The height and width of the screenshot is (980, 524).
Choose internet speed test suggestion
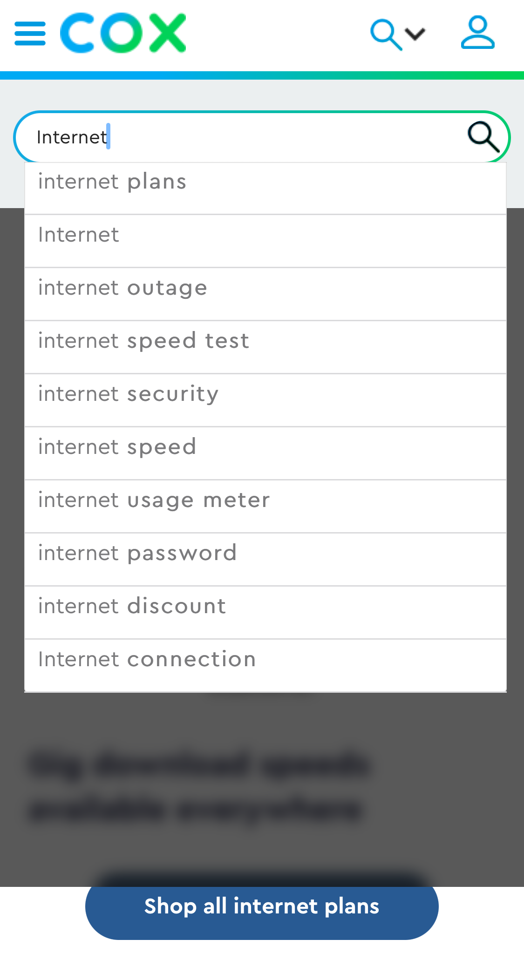pyautogui.click(x=143, y=340)
